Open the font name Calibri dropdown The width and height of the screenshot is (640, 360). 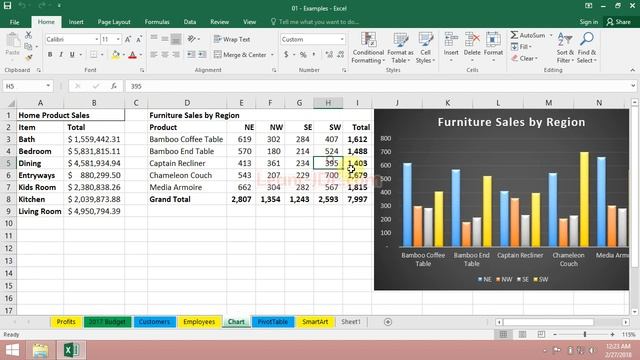(x=97, y=39)
